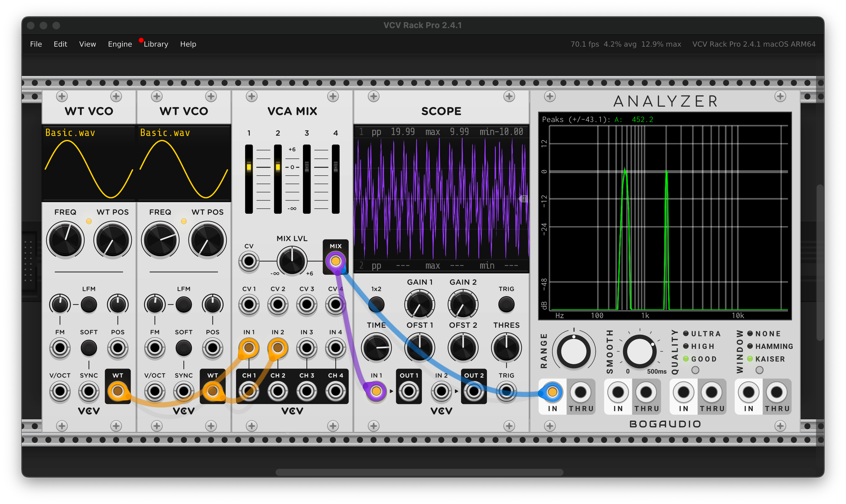Click the Analyzer first channel THRU jack
The image size is (846, 504).
coord(581,392)
